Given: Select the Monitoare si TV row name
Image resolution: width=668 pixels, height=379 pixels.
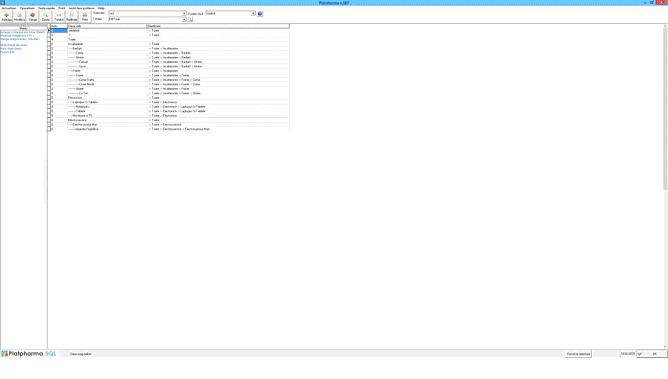Looking at the screenshot, I should coord(82,115).
